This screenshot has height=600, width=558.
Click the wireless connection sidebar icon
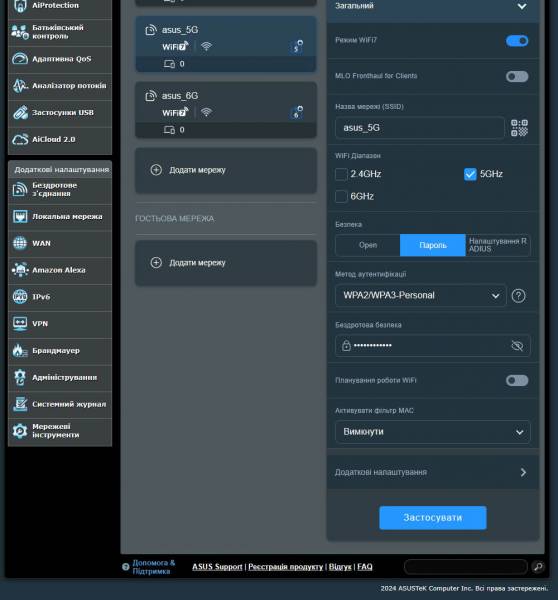tap(20, 189)
